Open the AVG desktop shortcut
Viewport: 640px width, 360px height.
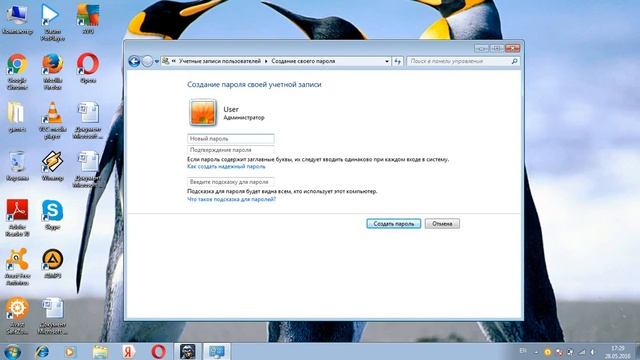88,20
